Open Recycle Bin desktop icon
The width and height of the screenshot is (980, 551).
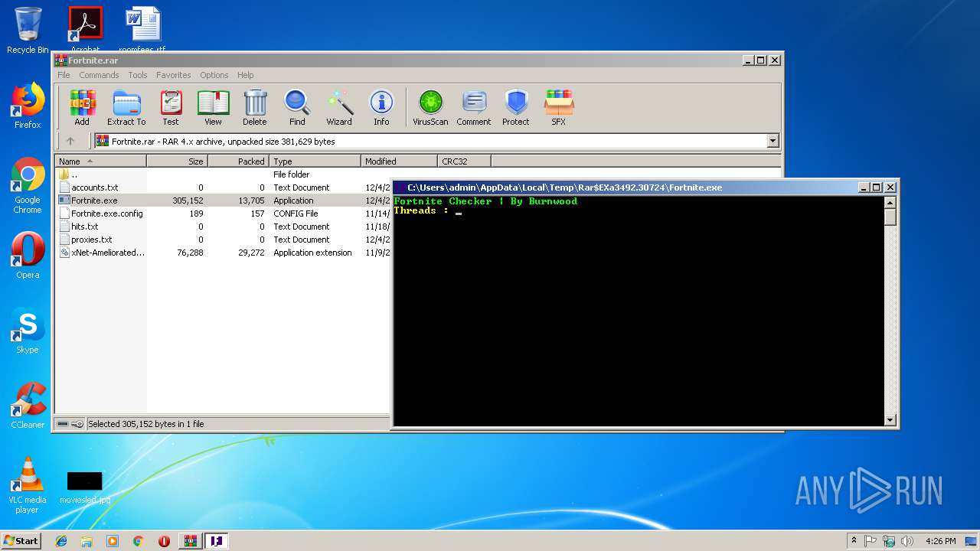(x=28, y=31)
